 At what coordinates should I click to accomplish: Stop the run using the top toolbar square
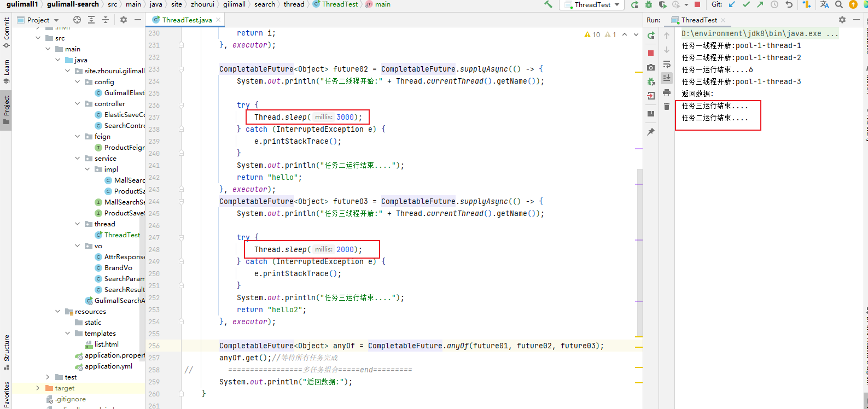click(697, 4)
